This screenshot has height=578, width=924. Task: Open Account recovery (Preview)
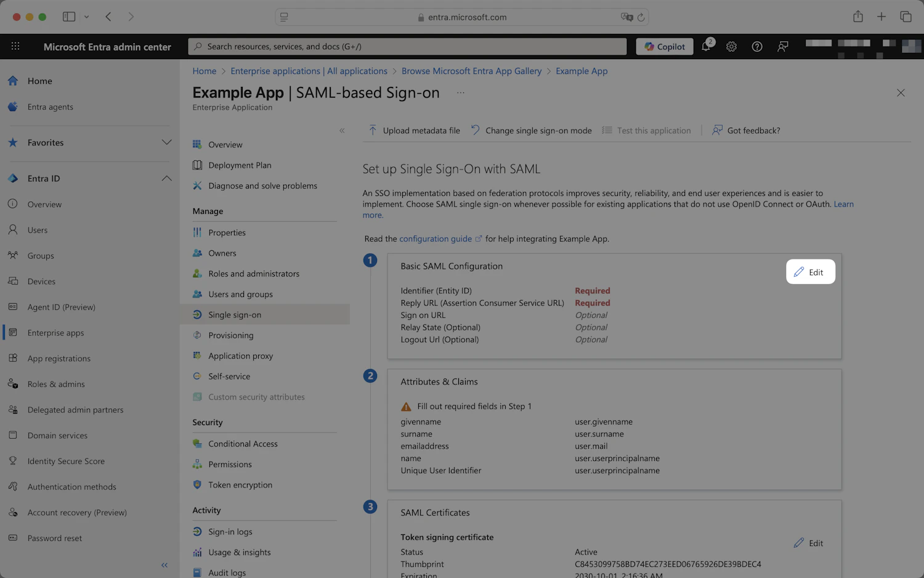pos(77,513)
